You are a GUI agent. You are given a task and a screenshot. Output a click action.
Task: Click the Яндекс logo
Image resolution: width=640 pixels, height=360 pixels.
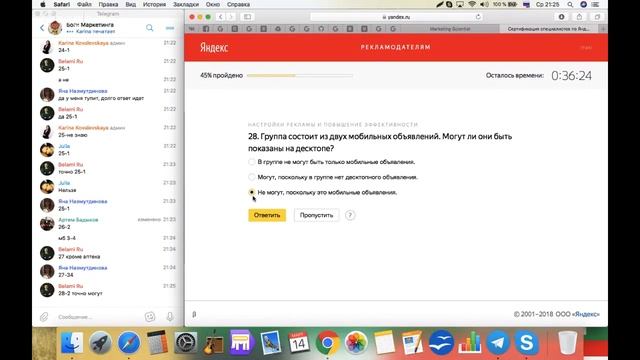point(214,48)
